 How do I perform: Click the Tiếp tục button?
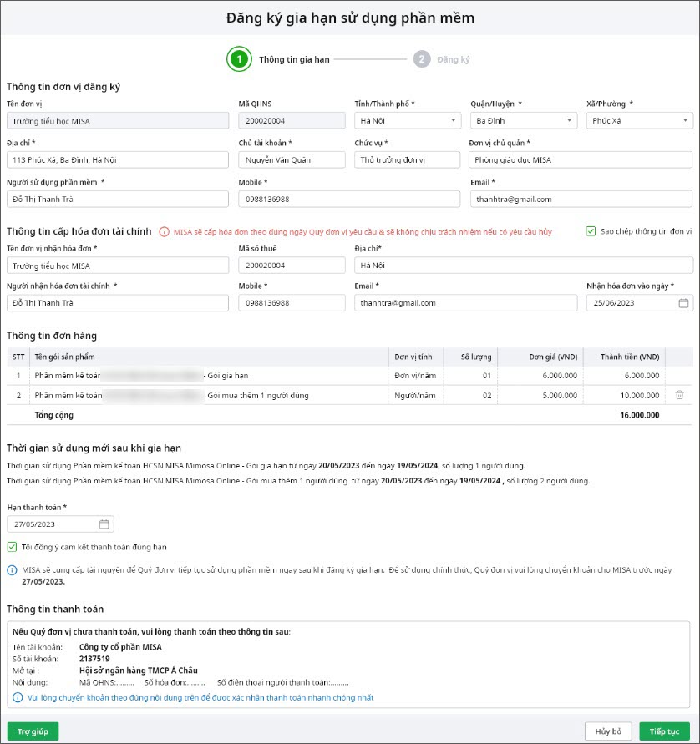664,731
